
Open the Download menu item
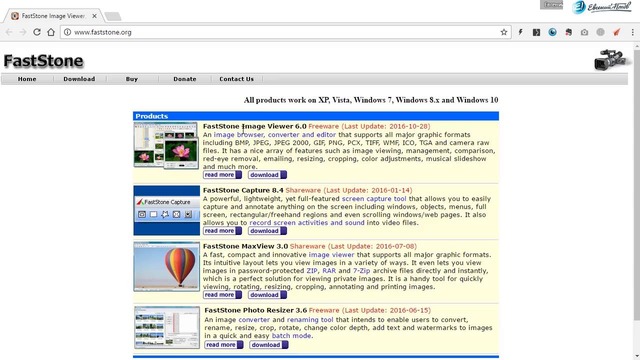pos(79,79)
